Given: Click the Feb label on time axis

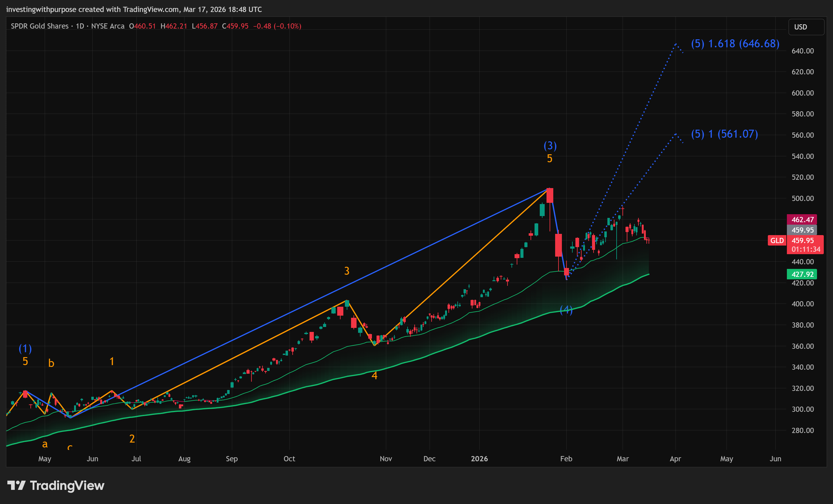Looking at the screenshot, I should coord(566,459).
